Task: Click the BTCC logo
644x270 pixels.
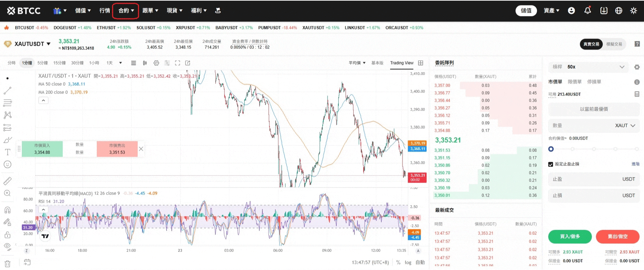Action: 24,11
